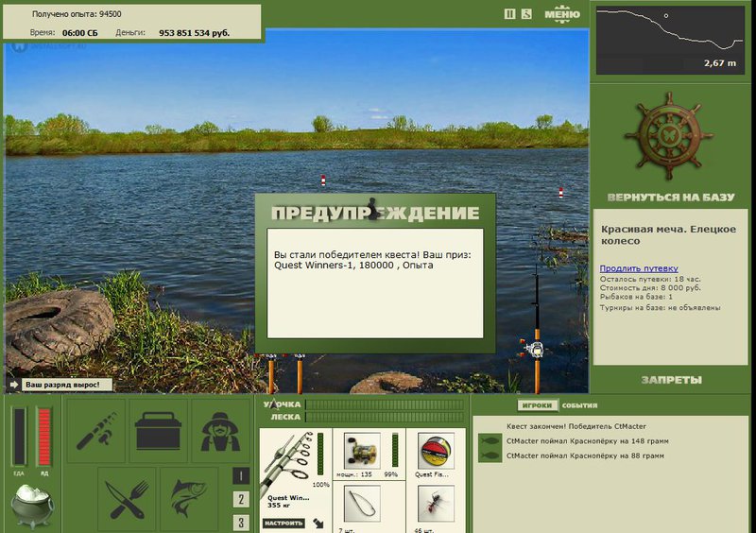Click the float near the right reeds

560,193
